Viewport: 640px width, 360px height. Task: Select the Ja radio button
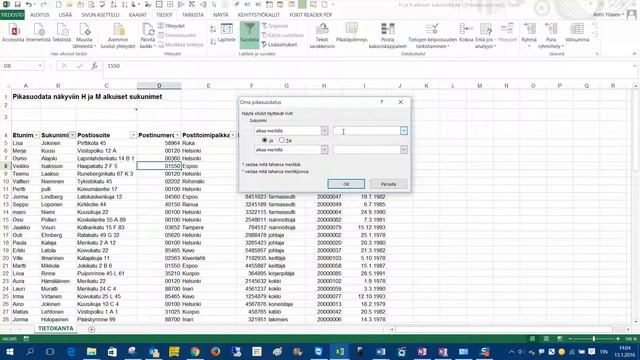coord(264,140)
